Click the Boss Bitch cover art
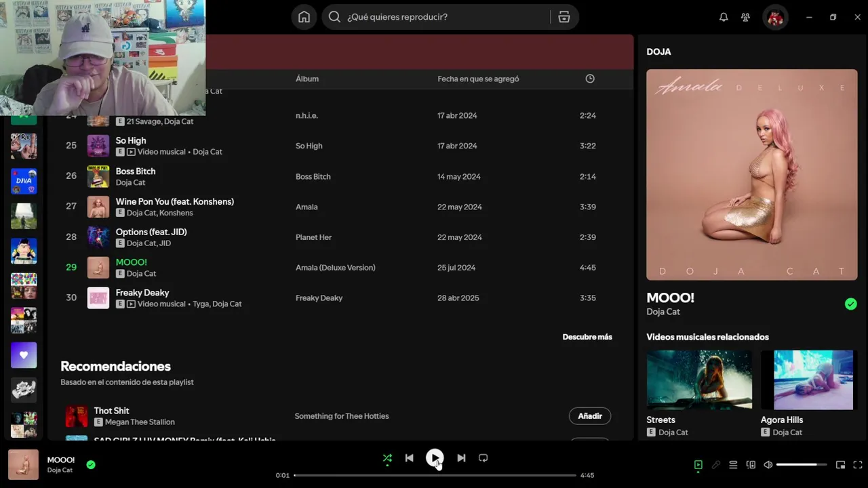The height and width of the screenshot is (488, 868). (98, 176)
